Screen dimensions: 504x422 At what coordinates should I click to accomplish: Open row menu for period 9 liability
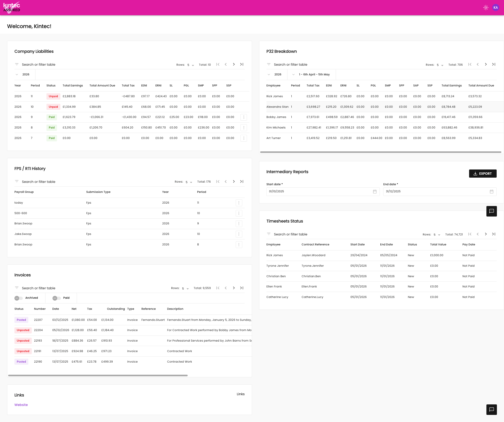[x=244, y=117]
